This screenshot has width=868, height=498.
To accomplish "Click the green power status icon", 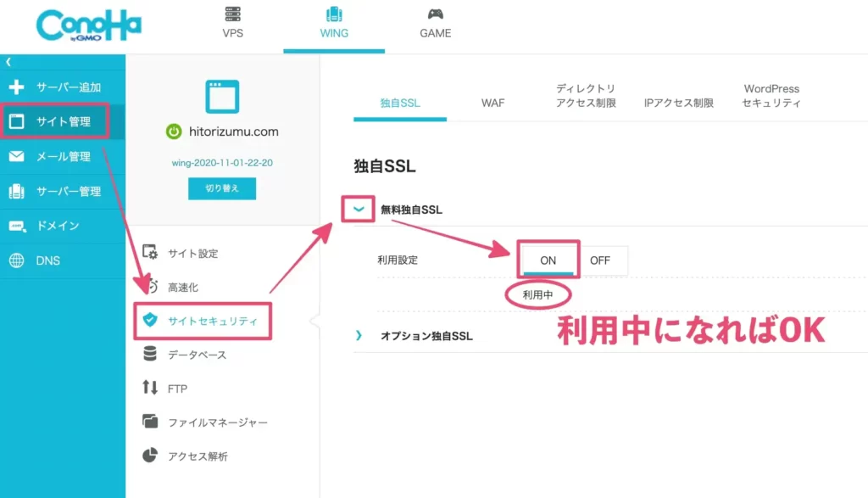I will [174, 131].
